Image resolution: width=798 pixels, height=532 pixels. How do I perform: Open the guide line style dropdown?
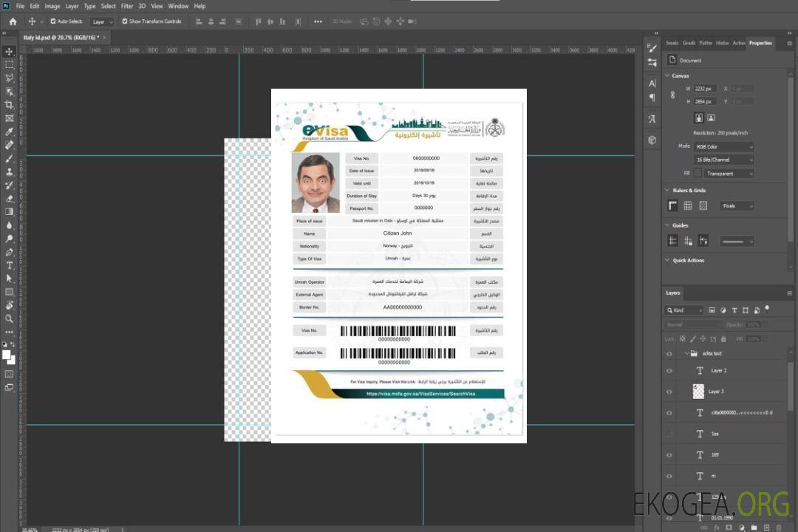coord(737,242)
